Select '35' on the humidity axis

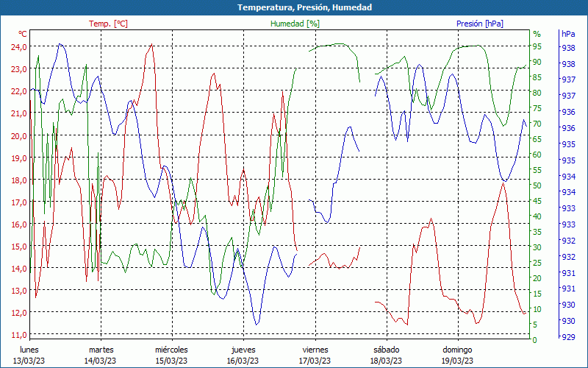537,232
